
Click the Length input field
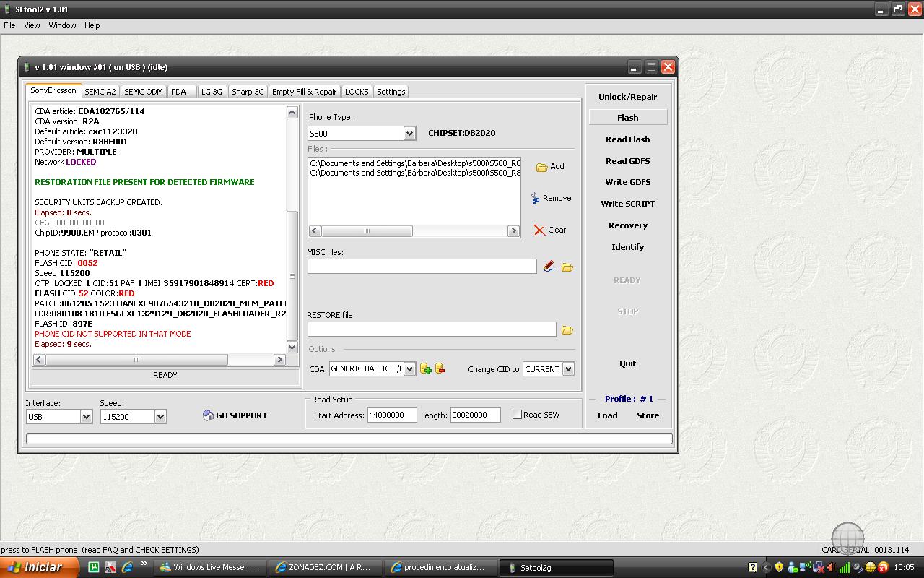[x=475, y=415]
